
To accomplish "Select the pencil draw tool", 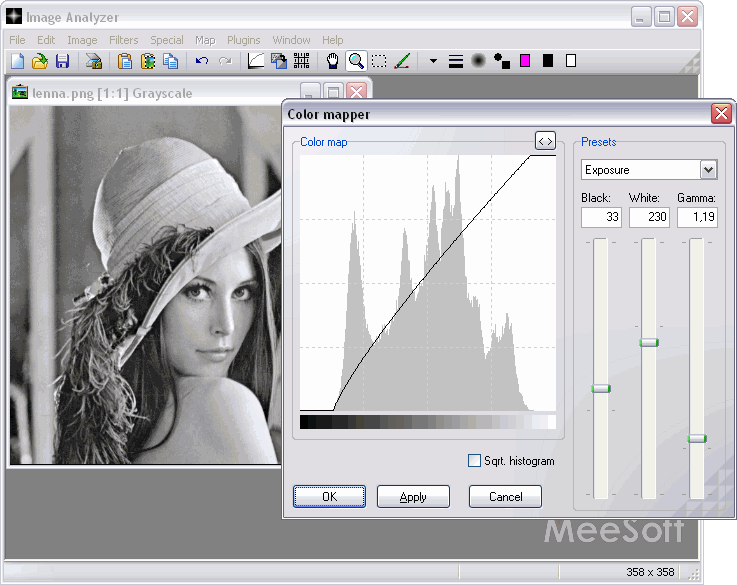I will click(402, 61).
